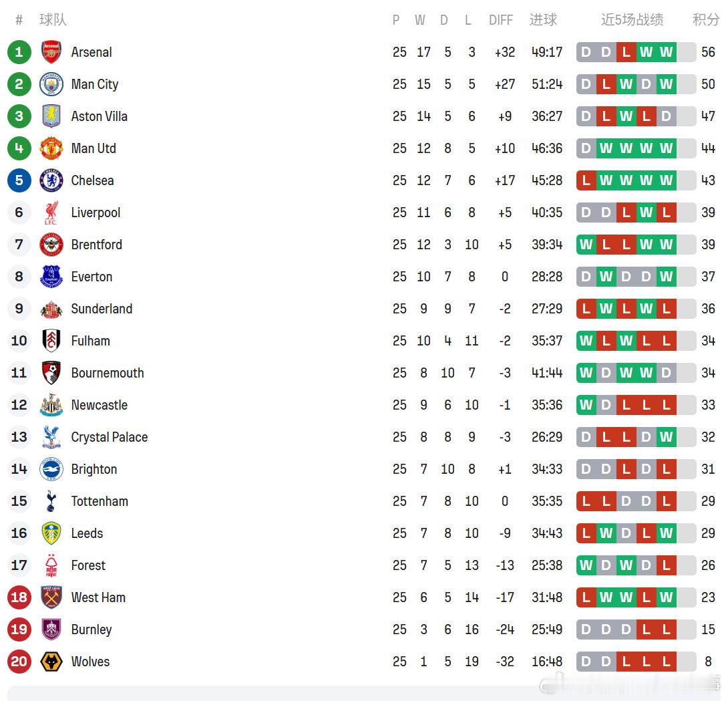Select the Chelsea club crest
728x701 pixels.
point(51,180)
